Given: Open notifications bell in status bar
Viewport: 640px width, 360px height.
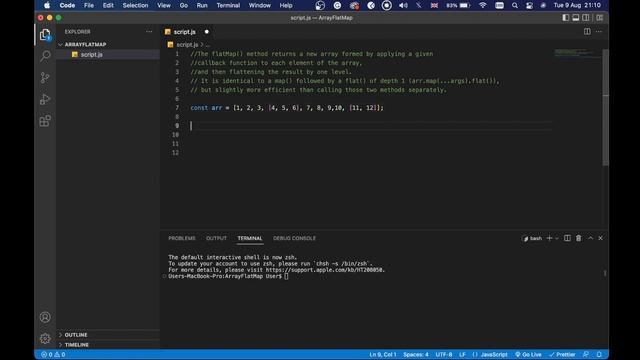Looking at the screenshot, I should point(599,354).
